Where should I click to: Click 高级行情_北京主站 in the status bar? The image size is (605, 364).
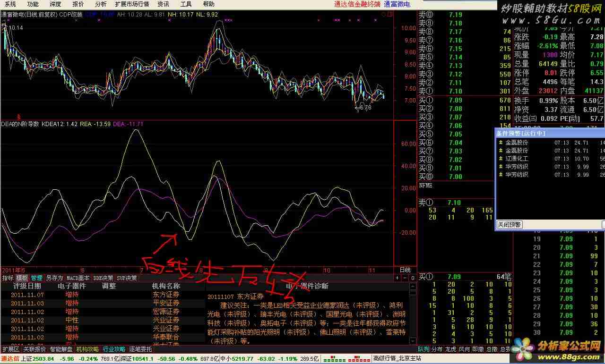click(x=396, y=359)
